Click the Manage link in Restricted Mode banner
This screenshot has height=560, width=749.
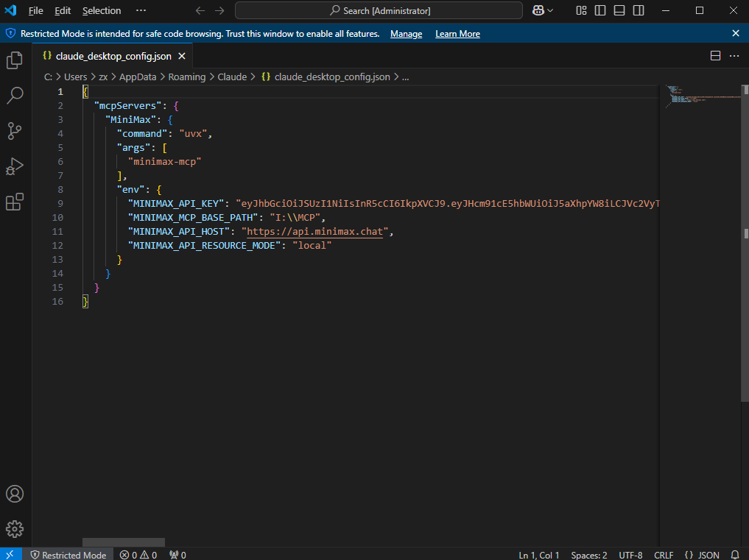pos(406,34)
